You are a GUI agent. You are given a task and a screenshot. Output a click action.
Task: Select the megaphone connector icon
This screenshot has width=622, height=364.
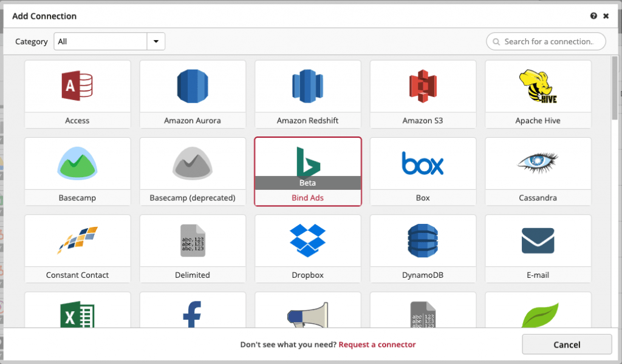coord(308,315)
